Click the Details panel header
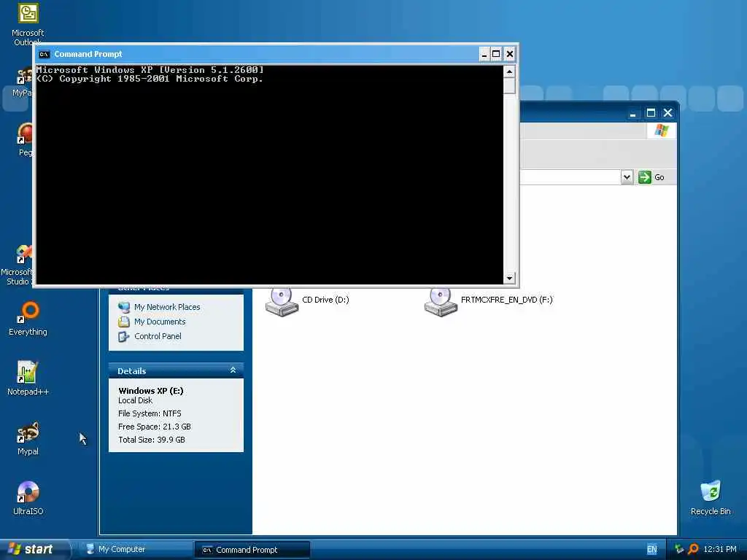Image resolution: width=747 pixels, height=560 pixels. point(177,370)
